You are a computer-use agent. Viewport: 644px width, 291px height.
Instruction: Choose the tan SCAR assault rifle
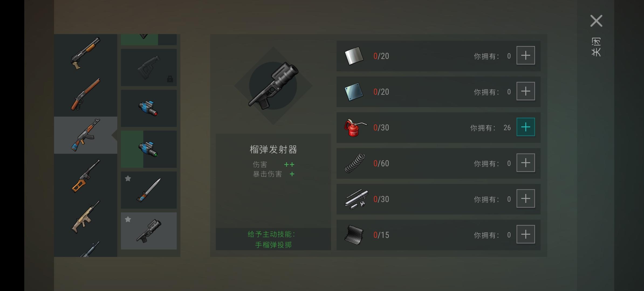click(x=85, y=217)
